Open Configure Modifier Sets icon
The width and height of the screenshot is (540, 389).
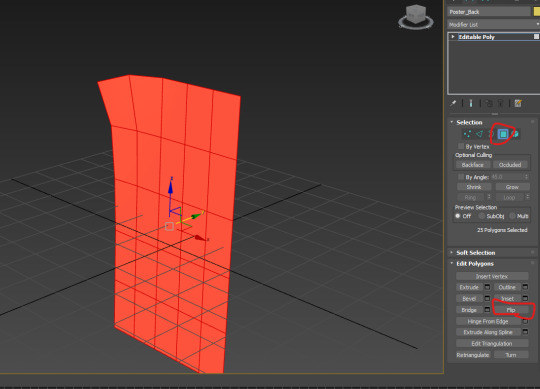tap(518, 103)
